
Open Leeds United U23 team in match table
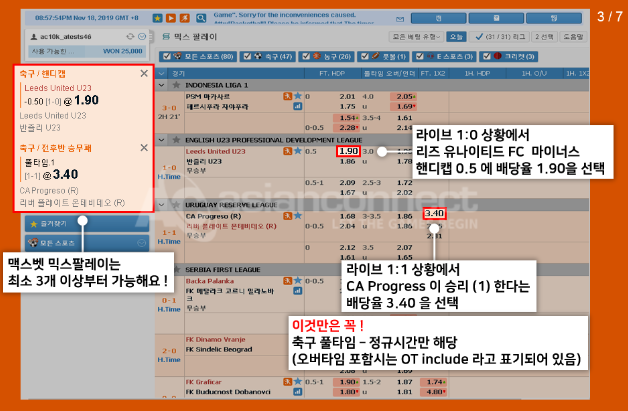click(215, 151)
